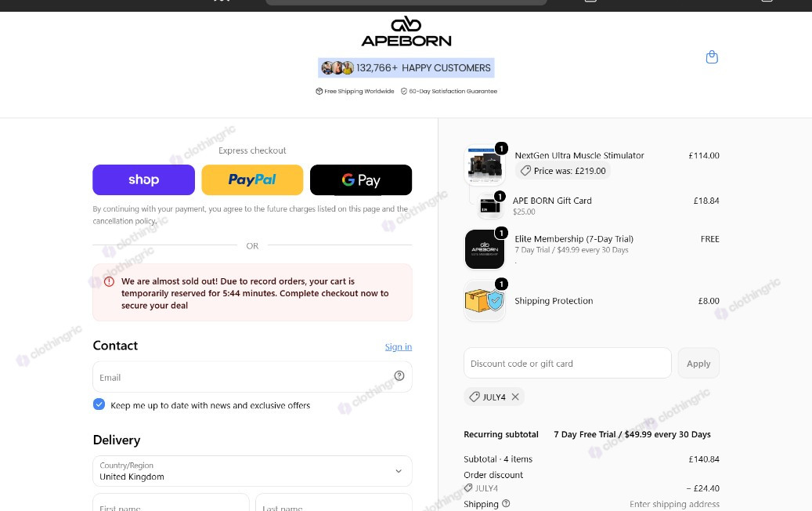Click the Enter shipping address text
Screen dimensions: 812x511
pyautogui.click(x=674, y=504)
